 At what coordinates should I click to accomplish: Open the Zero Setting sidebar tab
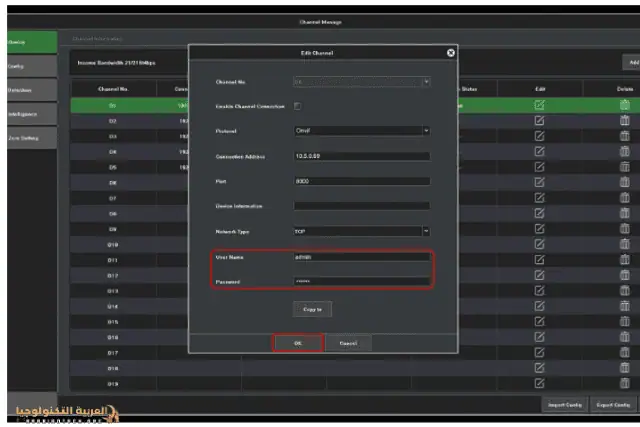point(32,138)
